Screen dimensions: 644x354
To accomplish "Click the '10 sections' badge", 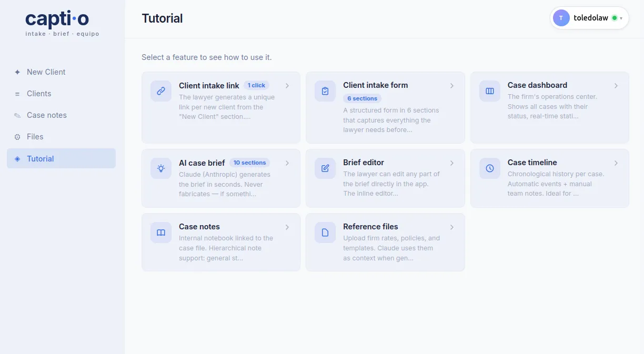I will tap(250, 163).
